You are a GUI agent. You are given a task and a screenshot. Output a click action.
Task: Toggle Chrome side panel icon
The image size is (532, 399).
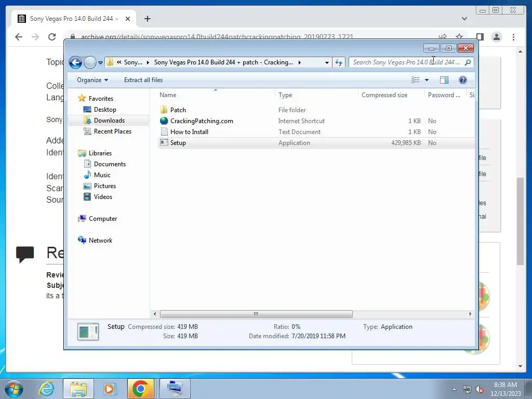coord(480,37)
